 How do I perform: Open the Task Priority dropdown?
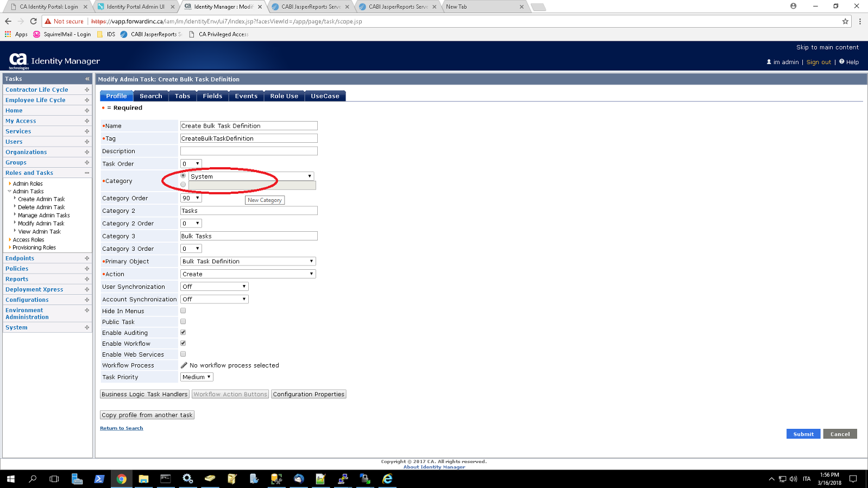coord(197,377)
